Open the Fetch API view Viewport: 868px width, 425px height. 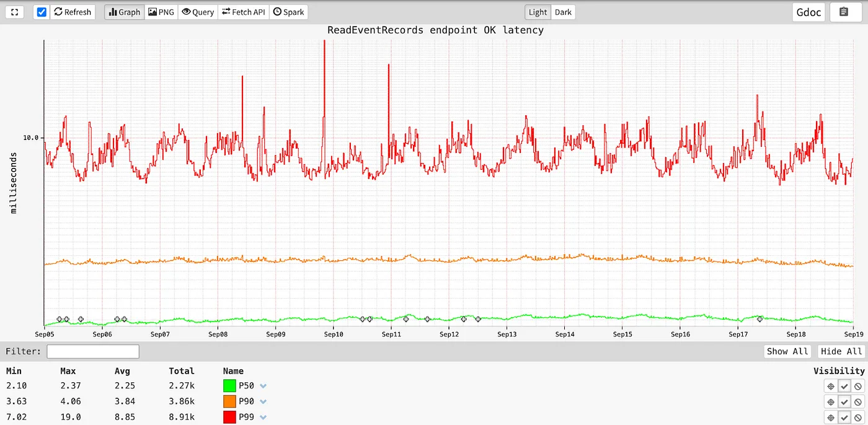[244, 12]
